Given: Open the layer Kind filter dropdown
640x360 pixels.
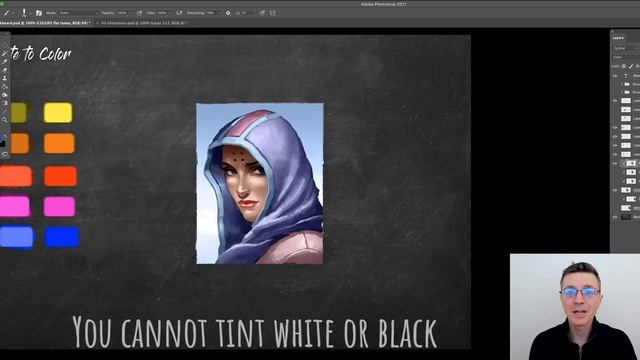Looking at the screenshot, I should [626, 49].
